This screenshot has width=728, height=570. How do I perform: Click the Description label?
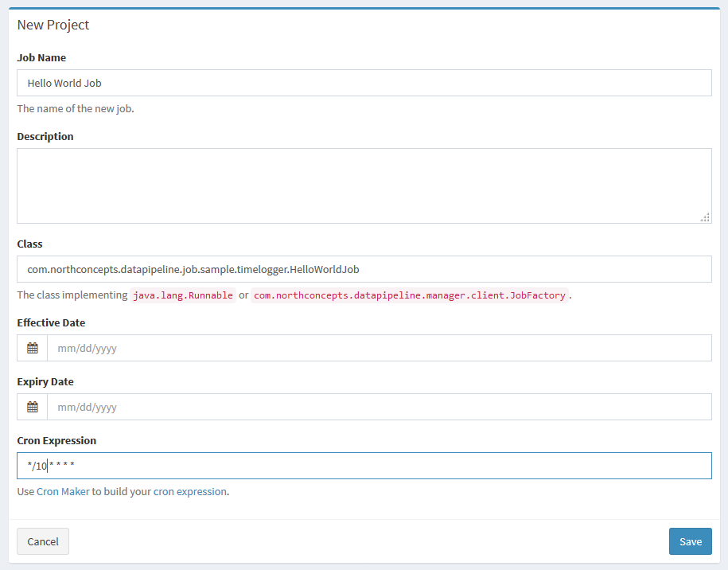click(x=45, y=137)
